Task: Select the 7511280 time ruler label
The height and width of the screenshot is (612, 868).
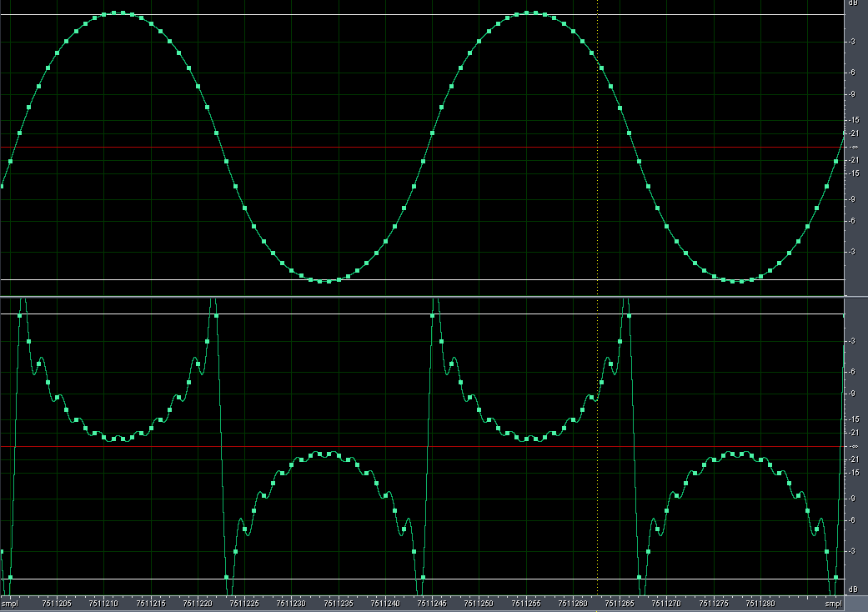Action: pyautogui.click(x=760, y=604)
